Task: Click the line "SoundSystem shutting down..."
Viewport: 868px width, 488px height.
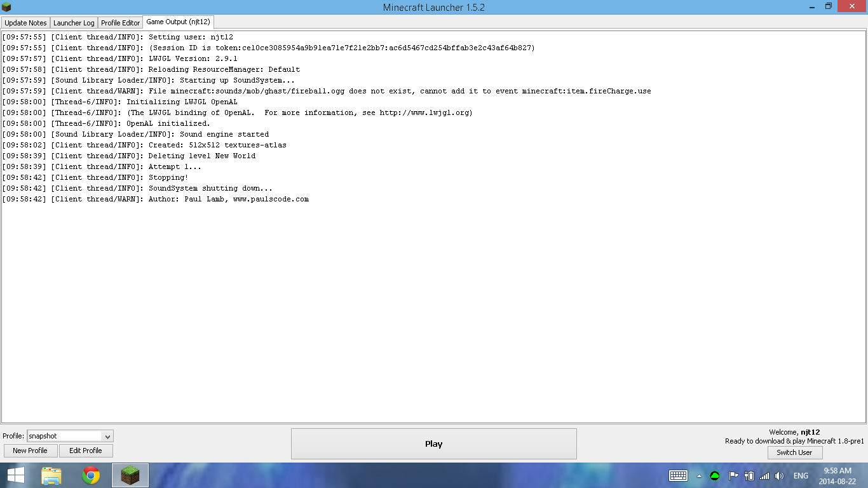Action: 137,188
